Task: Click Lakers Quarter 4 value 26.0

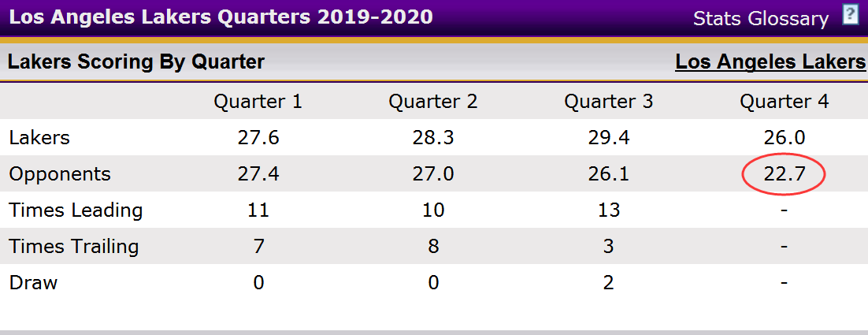Action: (x=784, y=137)
